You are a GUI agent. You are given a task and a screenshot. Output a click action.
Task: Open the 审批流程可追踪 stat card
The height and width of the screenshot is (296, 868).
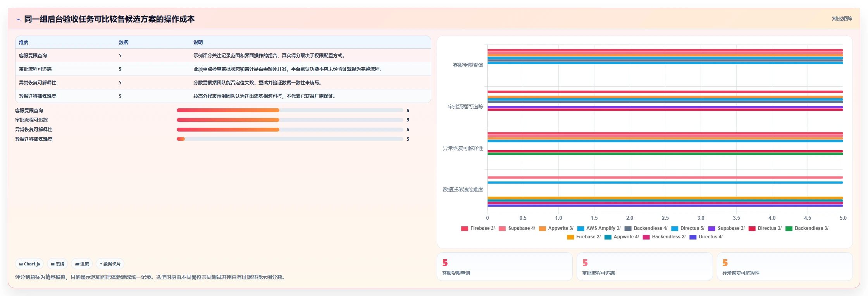pos(645,267)
